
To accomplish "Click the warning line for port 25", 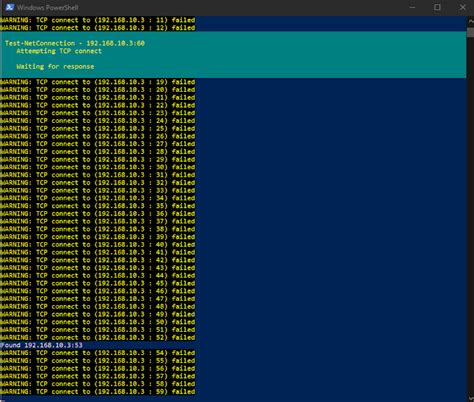I will [x=98, y=128].
